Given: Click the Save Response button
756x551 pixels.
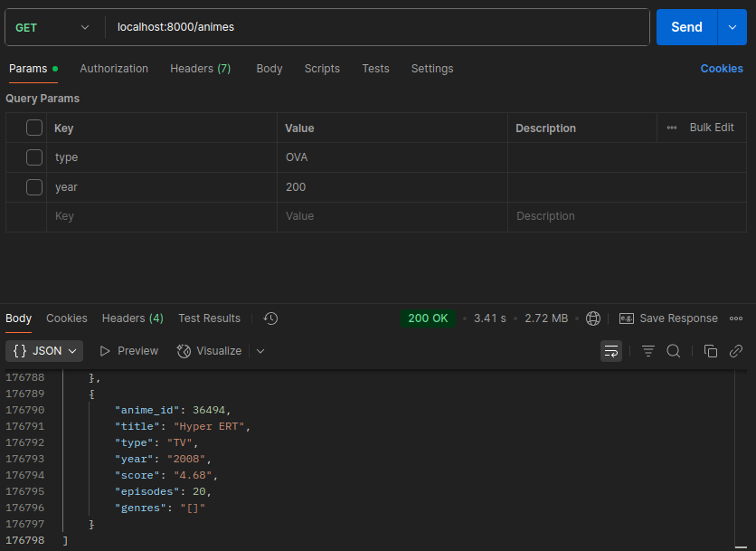Looking at the screenshot, I should tap(668, 318).
